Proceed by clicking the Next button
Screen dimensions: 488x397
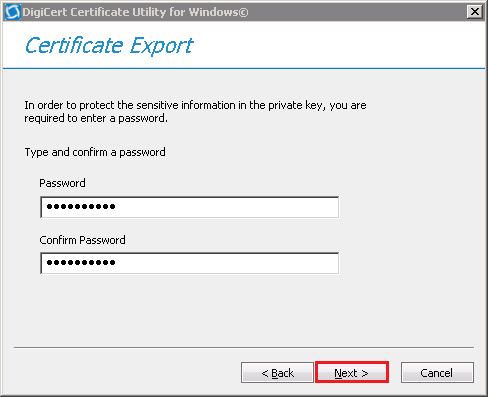[352, 372]
